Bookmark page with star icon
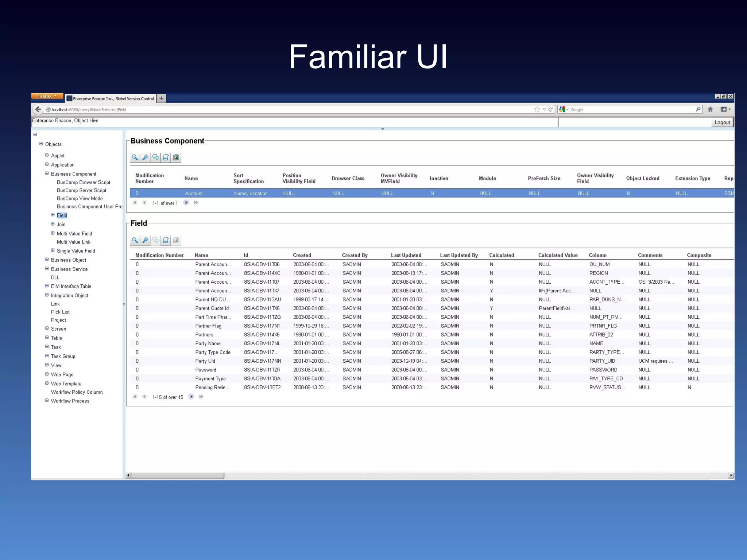This screenshot has height=560, width=747. coord(537,109)
